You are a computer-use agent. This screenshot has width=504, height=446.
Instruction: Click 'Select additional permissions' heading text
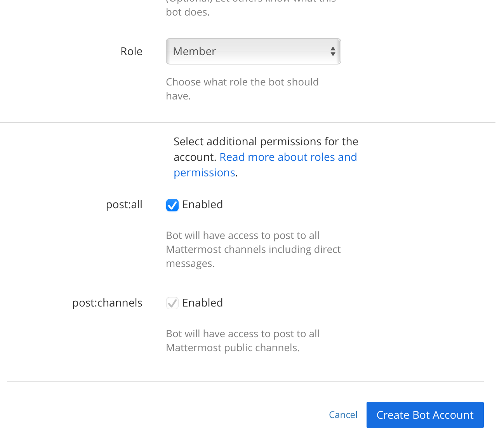pos(266,142)
